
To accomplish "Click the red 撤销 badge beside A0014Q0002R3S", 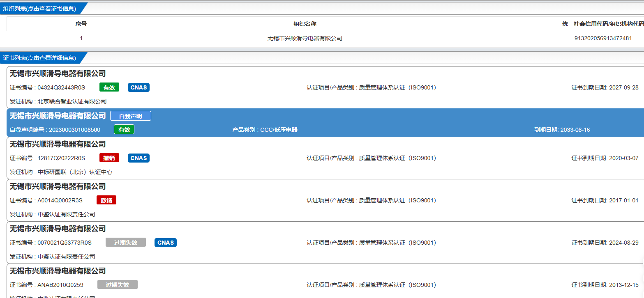I will 106,200.
